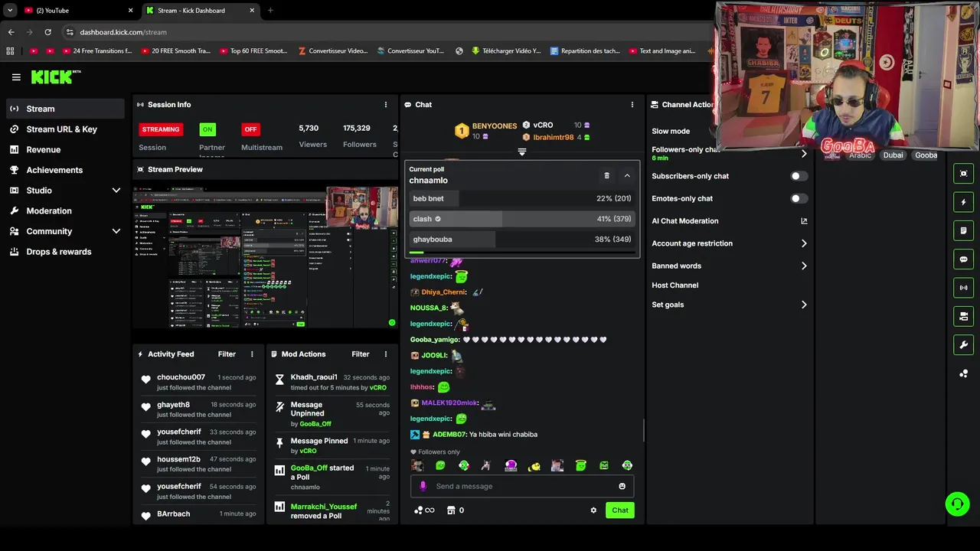The width and height of the screenshot is (980, 551).
Task: Collapse the top gifters bar arrow
Action: coord(522,152)
